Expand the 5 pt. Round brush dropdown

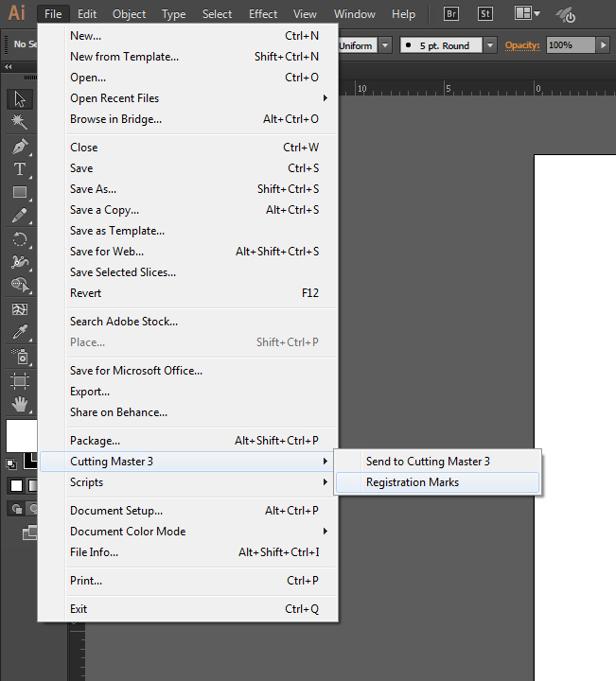tap(489, 45)
